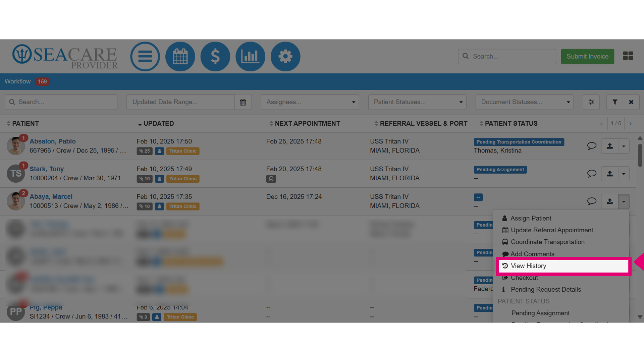Open Pig, Peppa patient link
Screen dimensions: 644x362
coord(46,307)
